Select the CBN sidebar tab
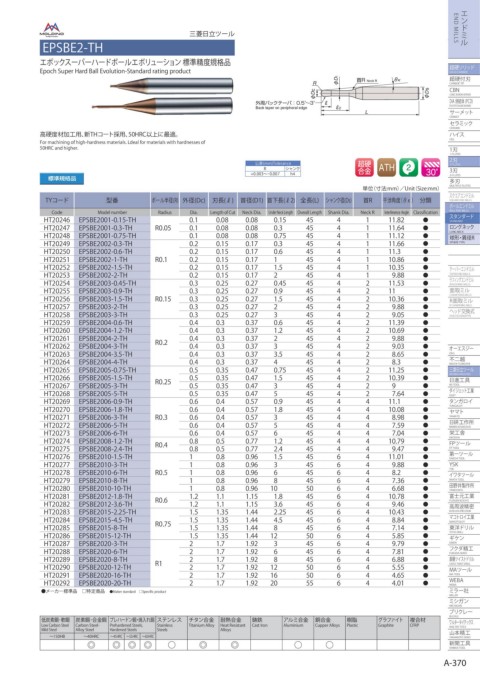The image size is (480, 677). pyautogui.click(x=464, y=91)
